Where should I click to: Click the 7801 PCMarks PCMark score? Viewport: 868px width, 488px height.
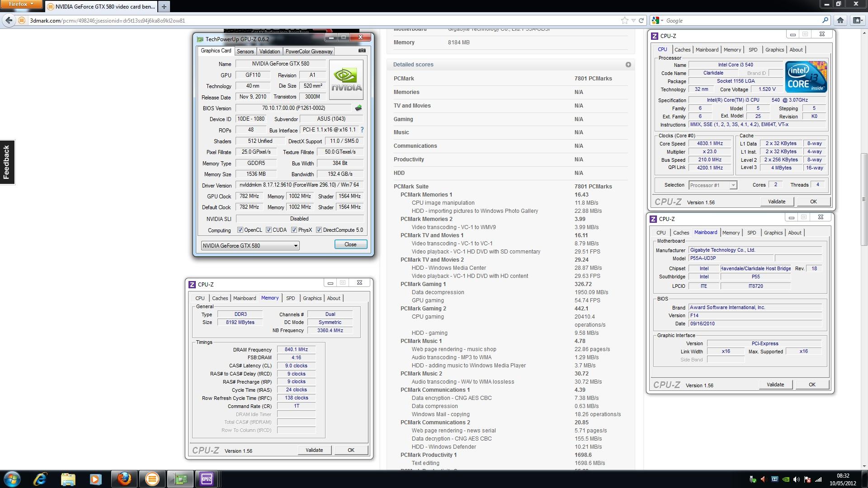point(593,79)
